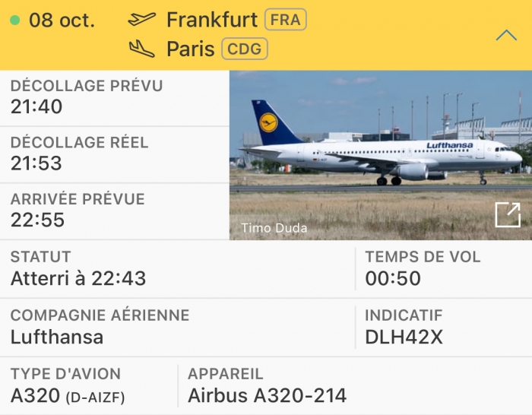The height and width of the screenshot is (415, 532).
Task: Tap the DLH42X callsign value
Action: tap(404, 337)
